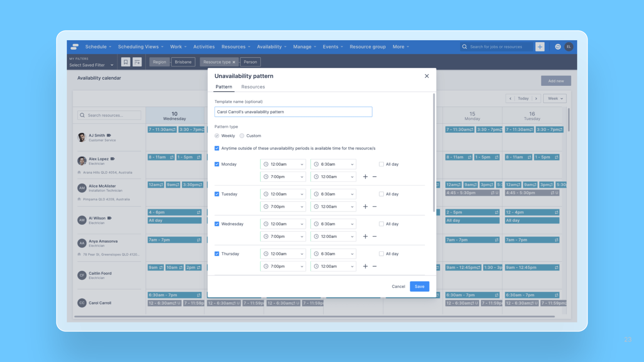Click the Brisbane region filter
The image size is (644, 362).
(x=183, y=62)
